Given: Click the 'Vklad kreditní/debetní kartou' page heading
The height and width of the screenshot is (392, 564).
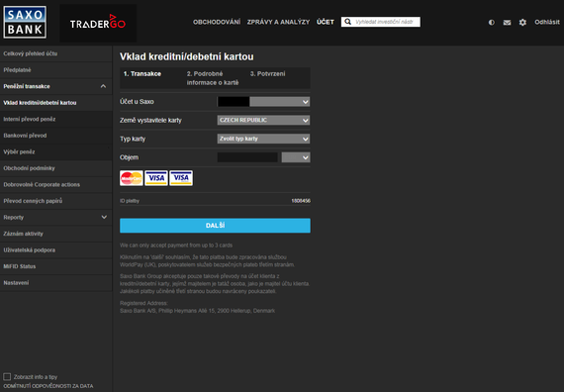Looking at the screenshot, I should 187,56.
